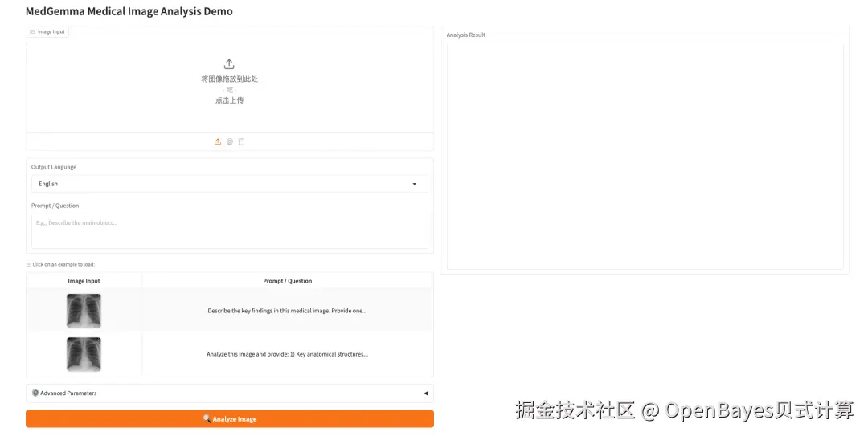Select example 'Describe the key findings in this medical image'
868x436 pixels.
click(287, 311)
